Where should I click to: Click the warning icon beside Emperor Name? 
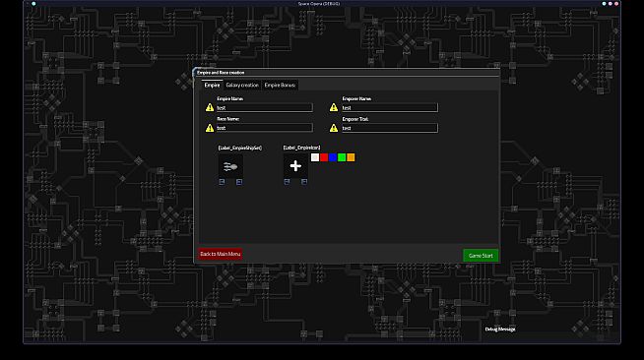[x=334, y=107]
